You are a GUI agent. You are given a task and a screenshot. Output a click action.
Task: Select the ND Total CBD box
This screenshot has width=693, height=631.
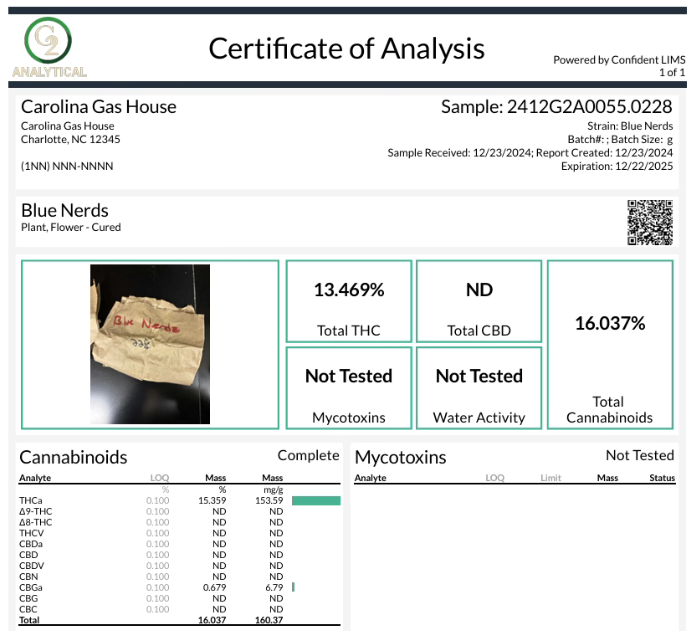pyautogui.click(x=479, y=302)
